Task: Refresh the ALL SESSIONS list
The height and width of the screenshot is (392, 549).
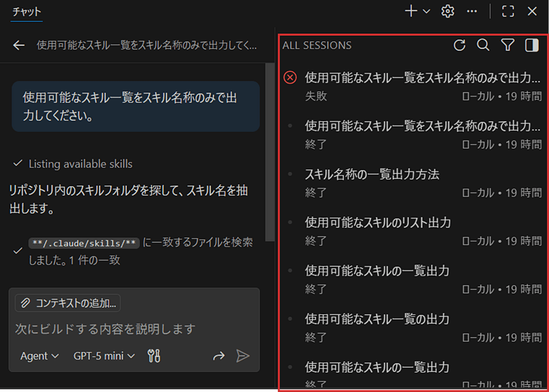Action: tap(460, 46)
